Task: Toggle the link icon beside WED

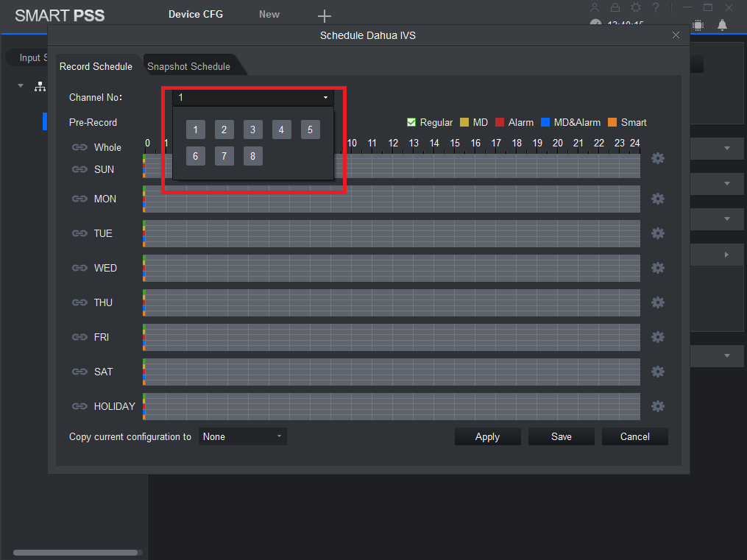Action: tap(79, 268)
